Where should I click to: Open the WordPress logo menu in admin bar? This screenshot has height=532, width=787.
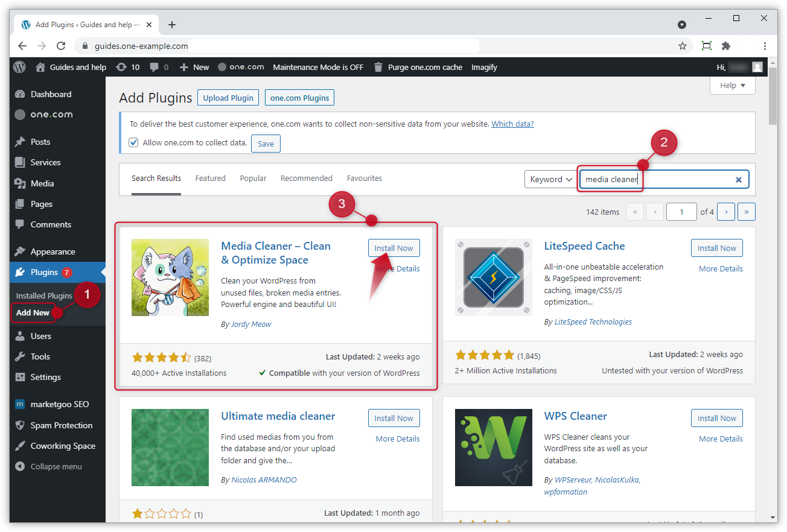(19, 67)
